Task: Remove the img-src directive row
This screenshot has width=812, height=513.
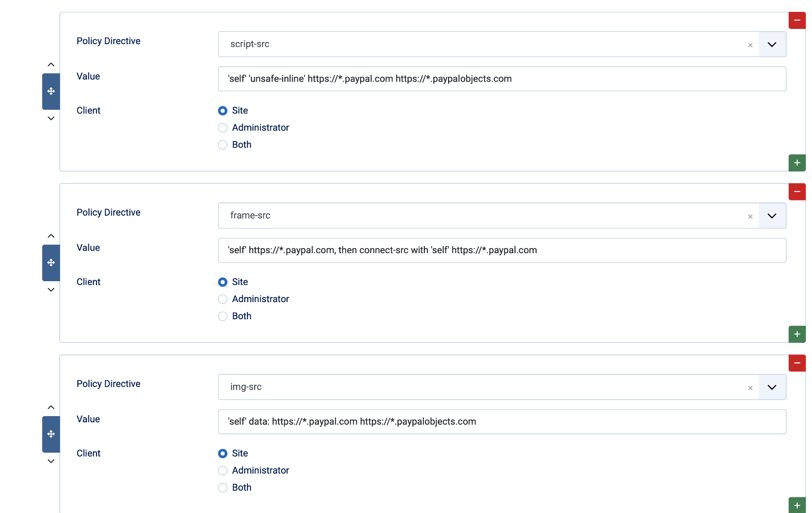Action: (797, 363)
